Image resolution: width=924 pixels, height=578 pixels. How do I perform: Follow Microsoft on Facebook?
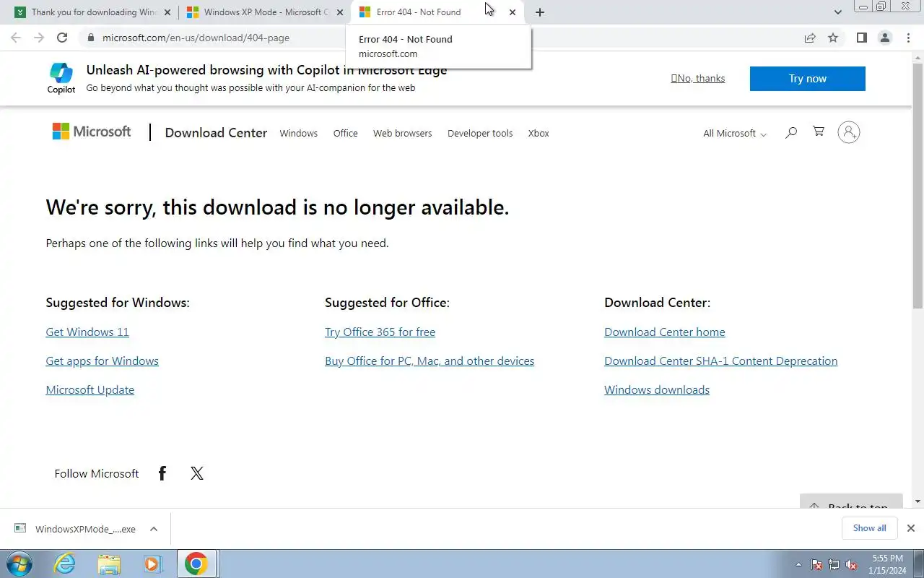tap(162, 473)
